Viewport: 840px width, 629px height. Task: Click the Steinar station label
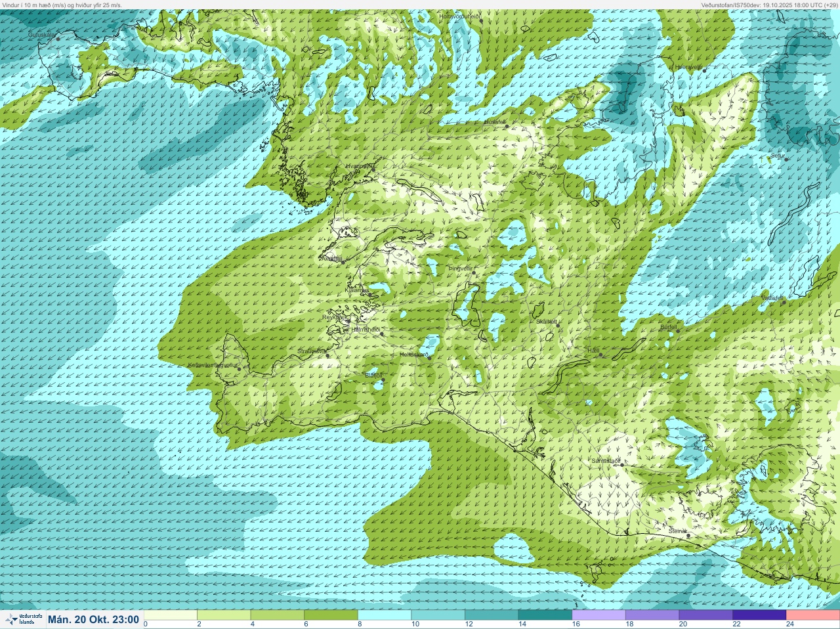coord(677,531)
